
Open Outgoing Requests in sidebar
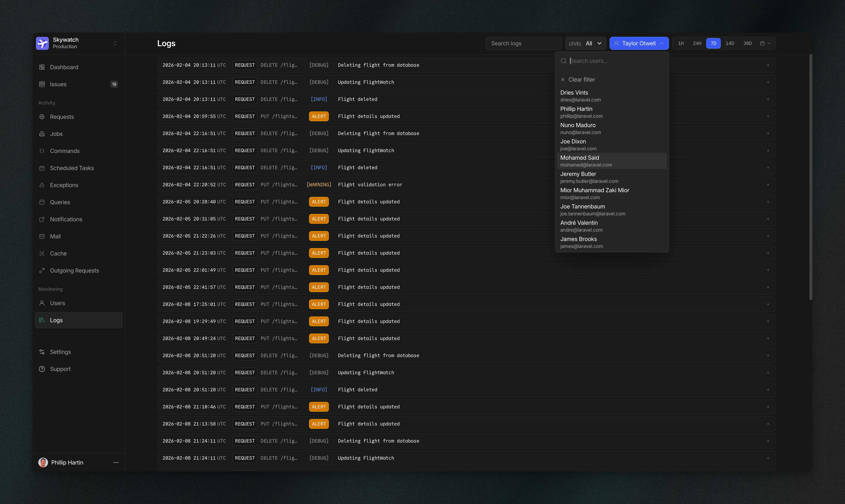[74, 271]
